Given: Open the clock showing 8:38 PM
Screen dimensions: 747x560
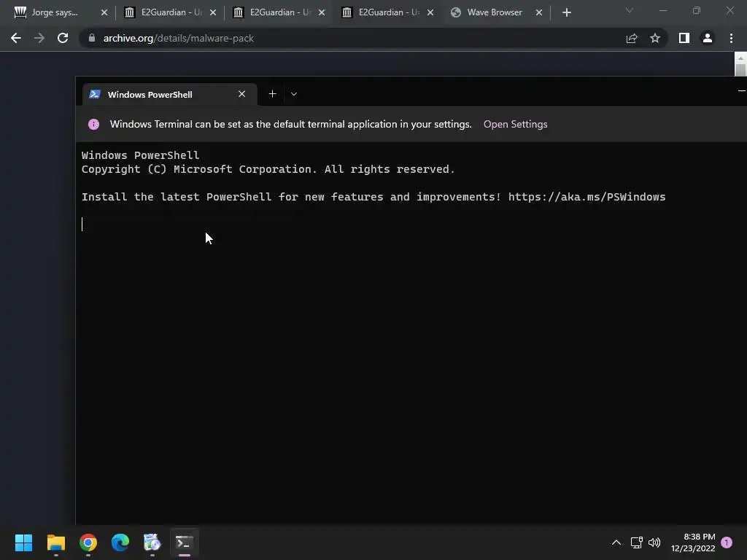Looking at the screenshot, I should pyautogui.click(x=693, y=542).
